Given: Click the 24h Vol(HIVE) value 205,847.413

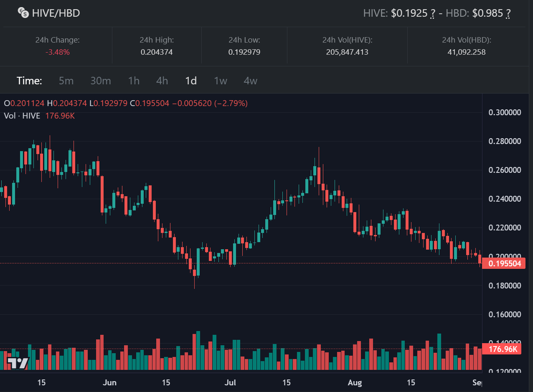Looking at the screenshot, I should pyautogui.click(x=347, y=52).
